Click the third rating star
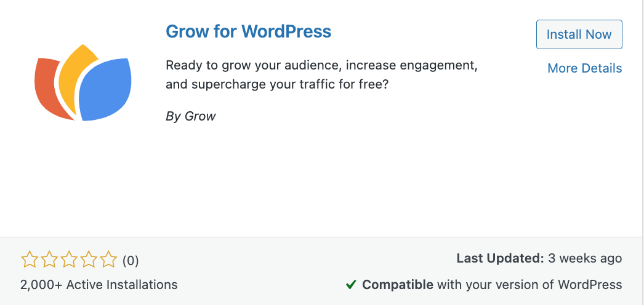The width and height of the screenshot is (644, 305). (x=69, y=260)
